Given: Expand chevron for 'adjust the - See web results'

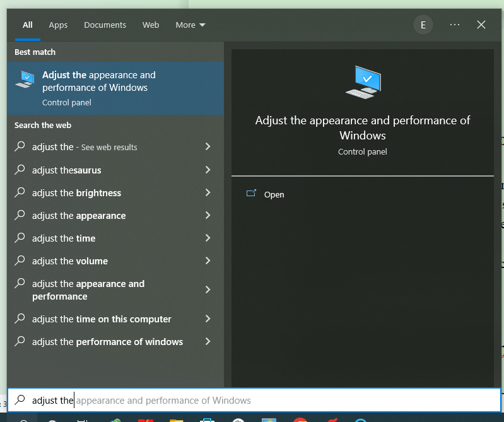Looking at the screenshot, I should (x=208, y=146).
